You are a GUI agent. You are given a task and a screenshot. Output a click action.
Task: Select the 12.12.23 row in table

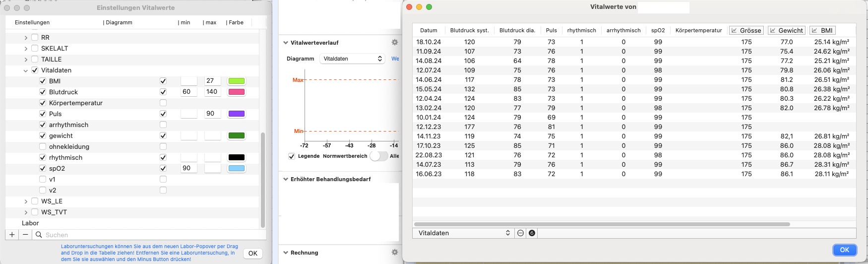point(634,127)
